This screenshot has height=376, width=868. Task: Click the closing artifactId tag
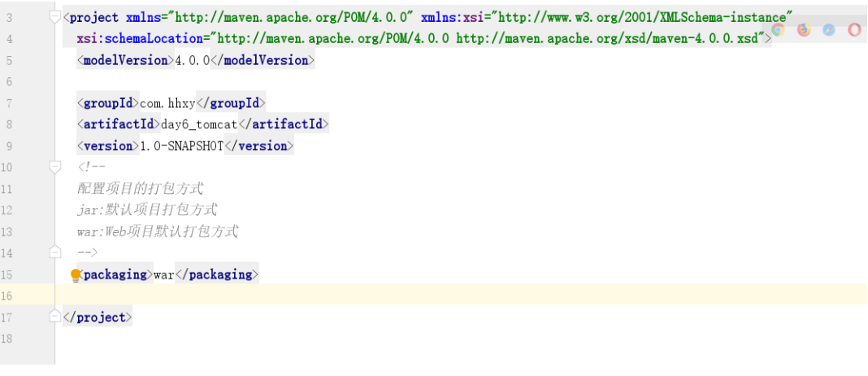284,124
